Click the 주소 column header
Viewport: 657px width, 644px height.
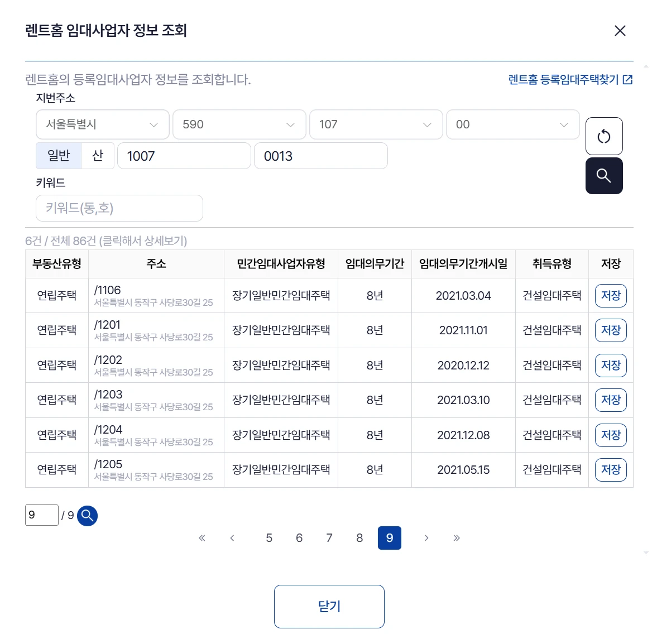[156, 263]
